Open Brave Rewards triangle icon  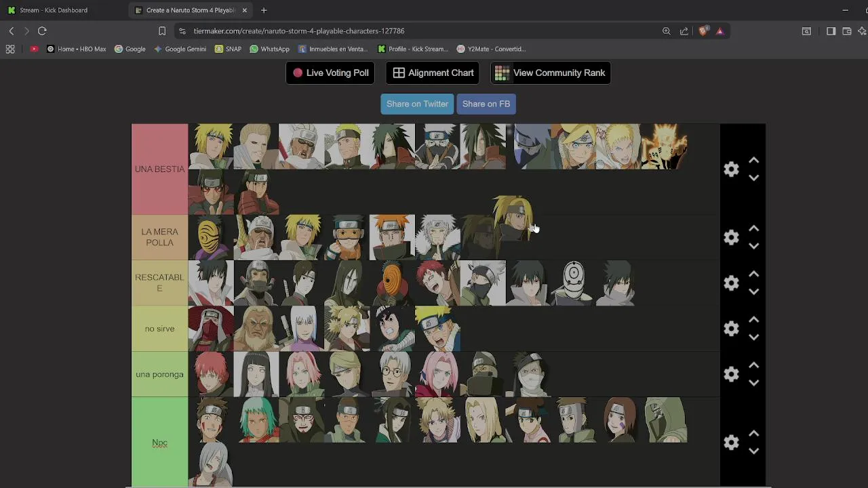(719, 30)
